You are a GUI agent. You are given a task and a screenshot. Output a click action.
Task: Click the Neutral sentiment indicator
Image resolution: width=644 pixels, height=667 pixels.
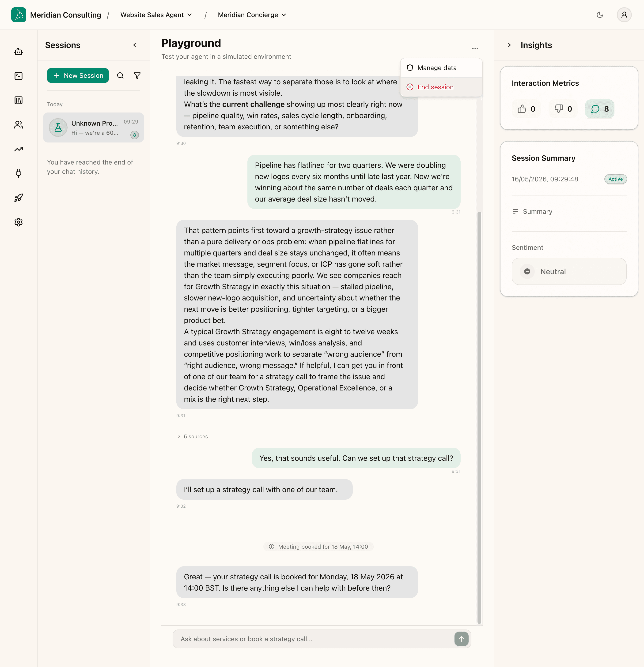pos(569,272)
